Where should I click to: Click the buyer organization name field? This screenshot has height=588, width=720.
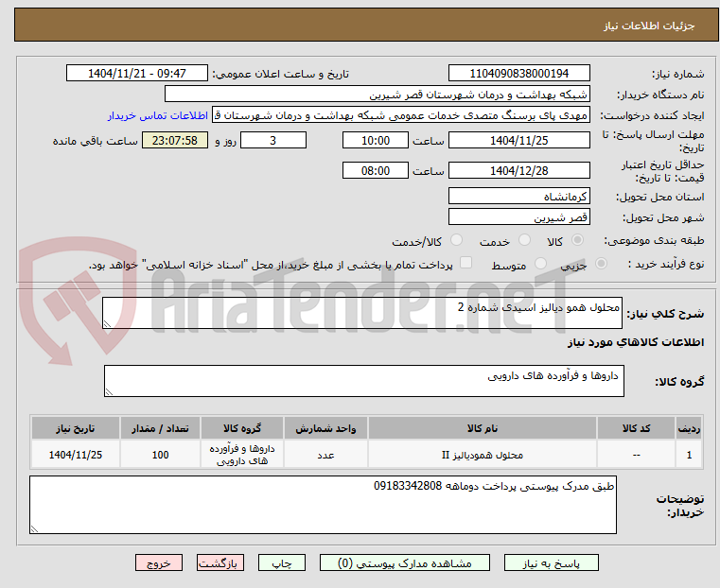(x=378, y=95)
